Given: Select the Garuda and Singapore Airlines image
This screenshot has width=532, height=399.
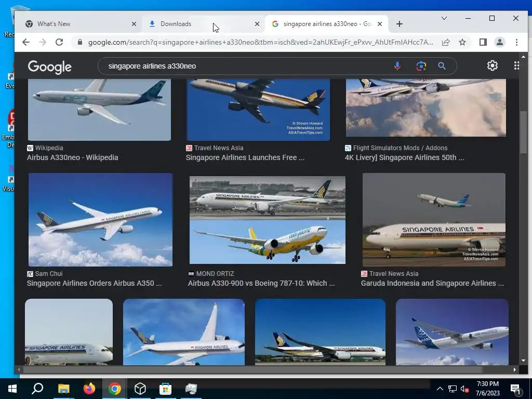Looking at the screenshot, I should pos(434,220).
